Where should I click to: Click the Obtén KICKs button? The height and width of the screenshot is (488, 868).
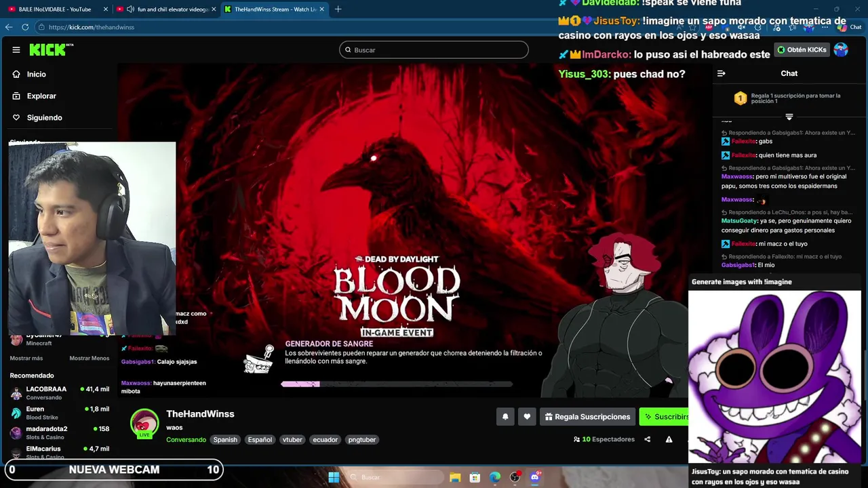click(x=802, y=49)
